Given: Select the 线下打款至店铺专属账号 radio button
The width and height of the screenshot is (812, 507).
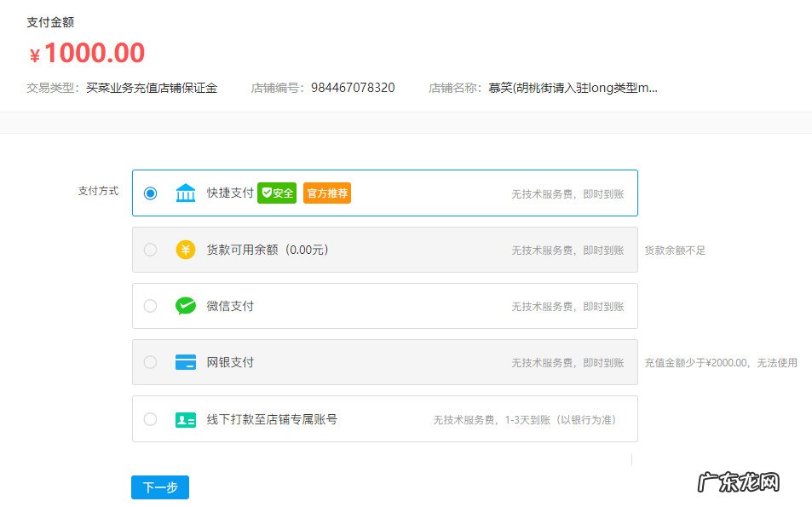Looking at the screenshot, I should (151, 418).
